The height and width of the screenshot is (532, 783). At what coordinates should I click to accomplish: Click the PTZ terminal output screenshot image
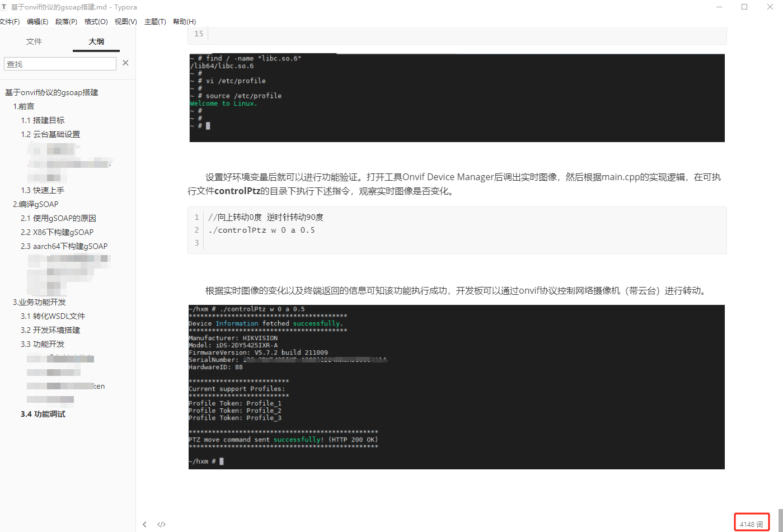(x=457, y=387)
